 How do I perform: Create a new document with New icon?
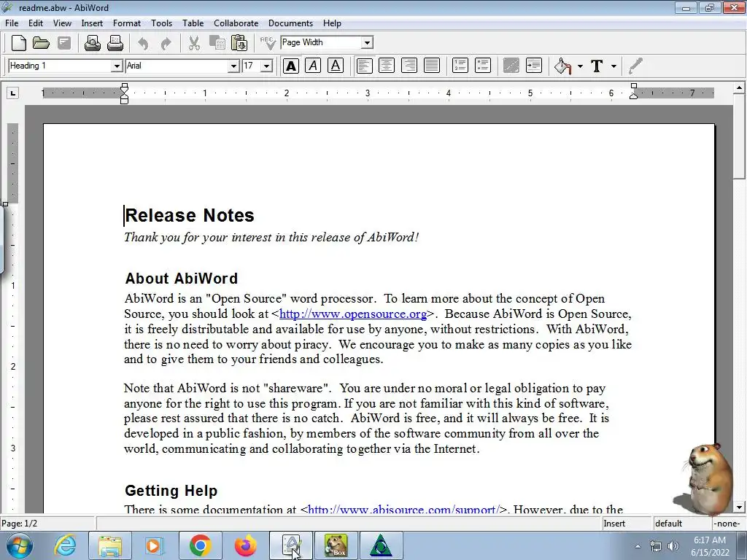click(18, 43)
